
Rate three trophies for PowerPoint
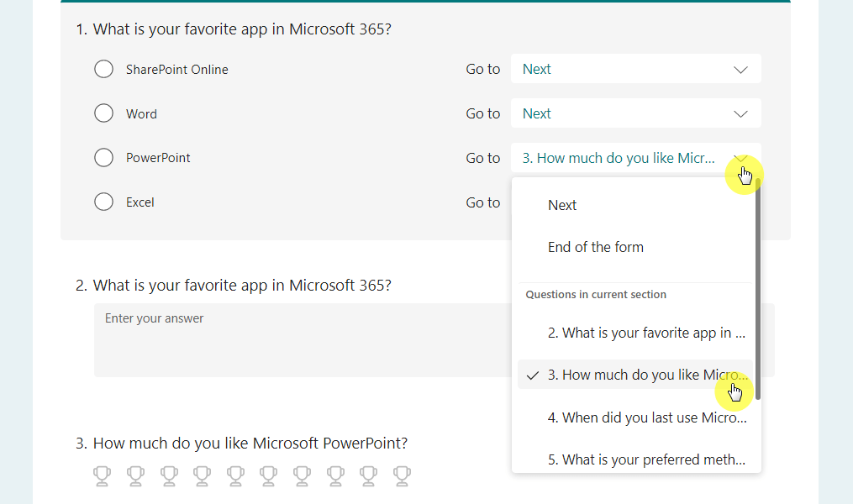click(x=169, y=475)
